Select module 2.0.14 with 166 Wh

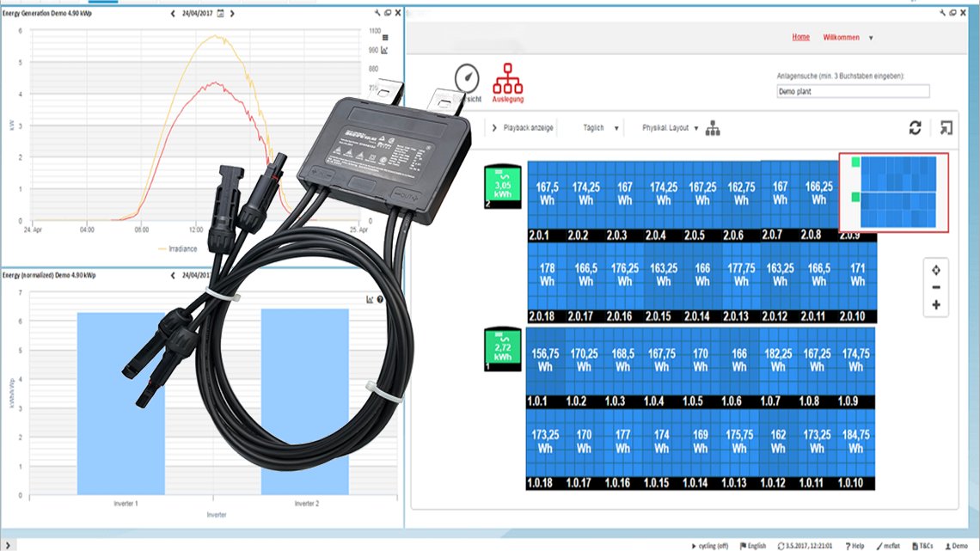pyautogui.click(x=702, y=282)
